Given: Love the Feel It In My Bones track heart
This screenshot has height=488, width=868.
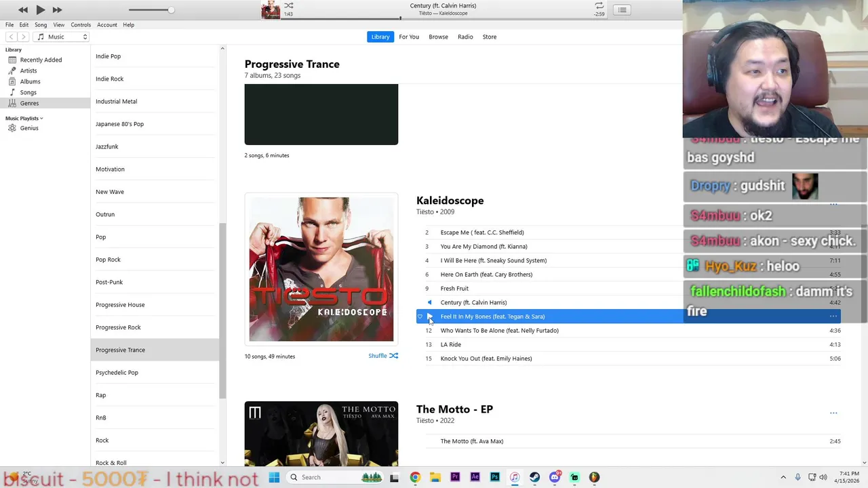Looking at the screenshot, I should (x=420, y=317).
